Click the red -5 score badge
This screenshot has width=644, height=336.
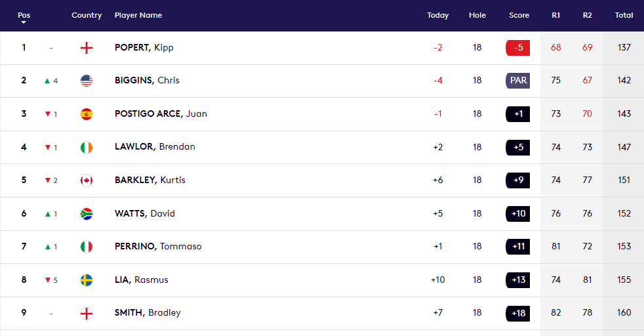[518, 48]
